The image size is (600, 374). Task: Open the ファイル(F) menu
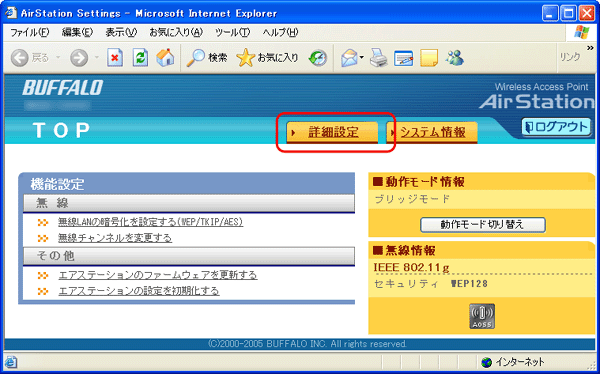tap(29, 33)
